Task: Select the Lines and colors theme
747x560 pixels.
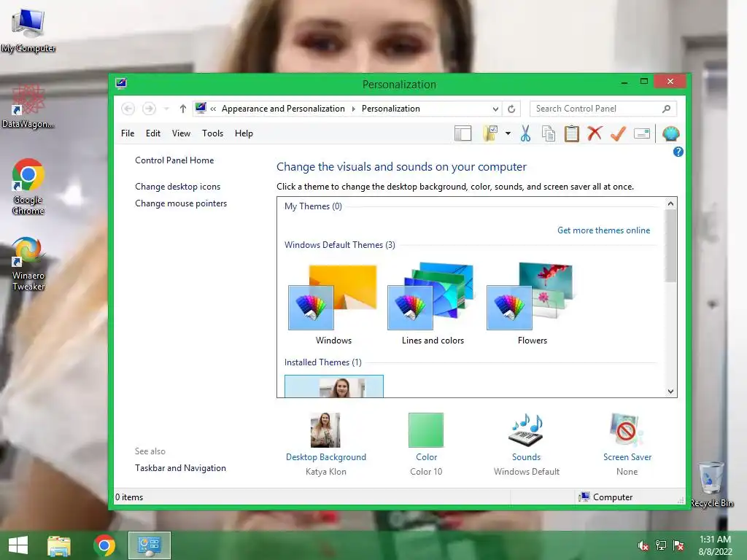Action: 433,304
